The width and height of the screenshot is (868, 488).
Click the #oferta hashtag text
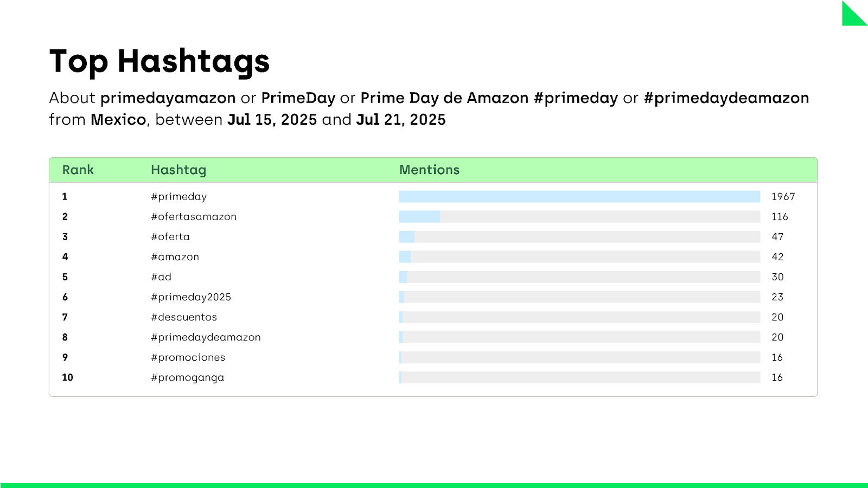(170, 237)
